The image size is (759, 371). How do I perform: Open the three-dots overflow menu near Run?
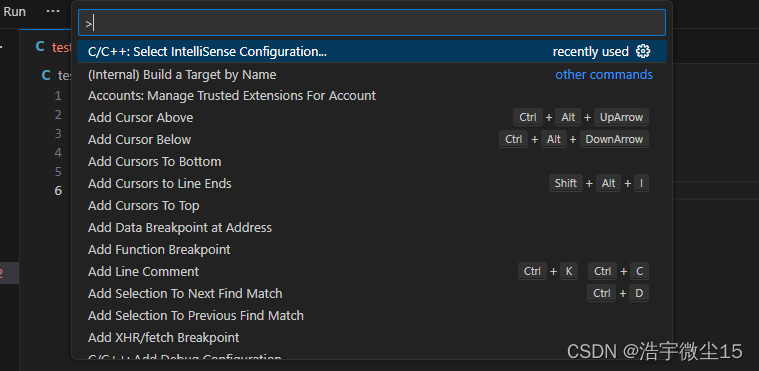point(53,12)
